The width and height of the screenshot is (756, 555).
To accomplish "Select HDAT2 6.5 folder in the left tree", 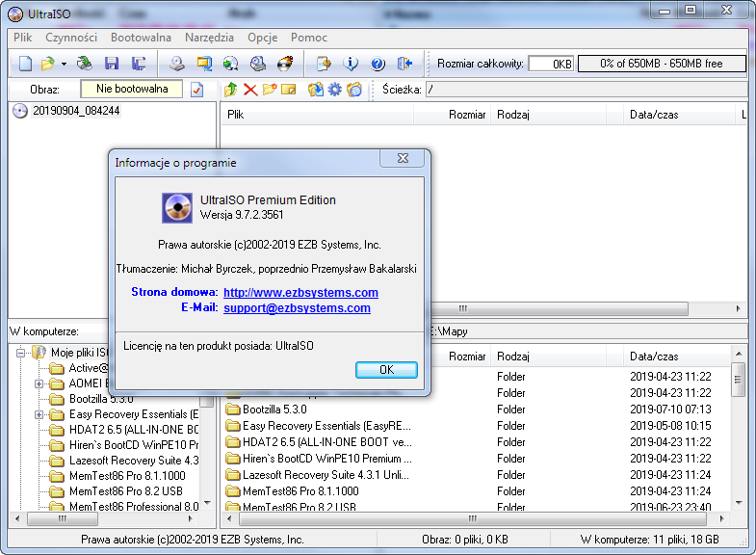I will tap(134, 430).
